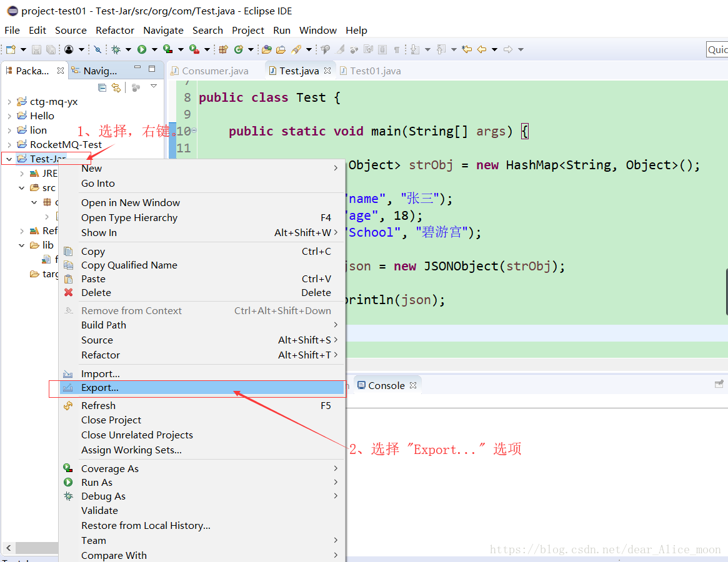This screenshot has height=562, width=728.
Task: Collapse the lib folder node
Action: click(x=21, y=245)
